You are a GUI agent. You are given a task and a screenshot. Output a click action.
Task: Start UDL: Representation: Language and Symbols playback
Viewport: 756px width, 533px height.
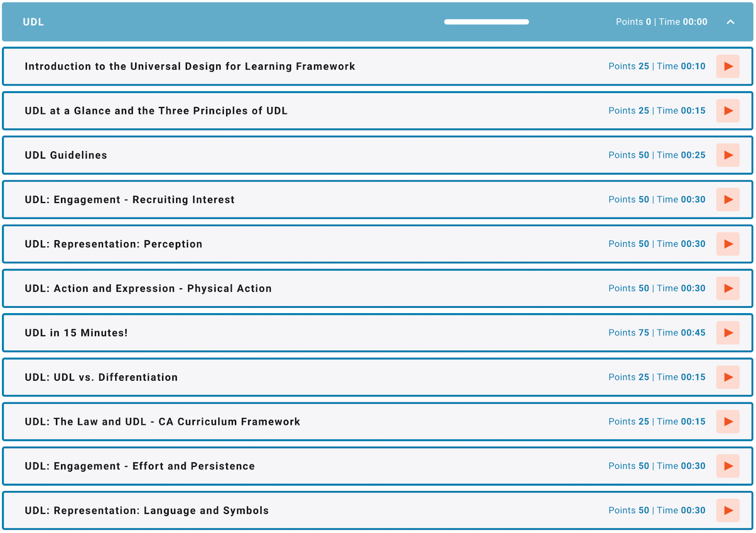pyautogui.click(x=728, y=510)
